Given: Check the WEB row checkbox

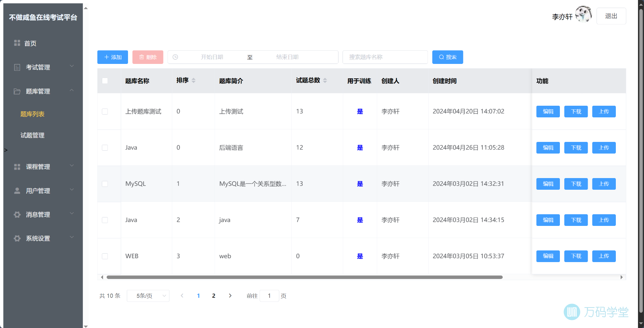Looking at the screenshot, I should pos(105,256).
